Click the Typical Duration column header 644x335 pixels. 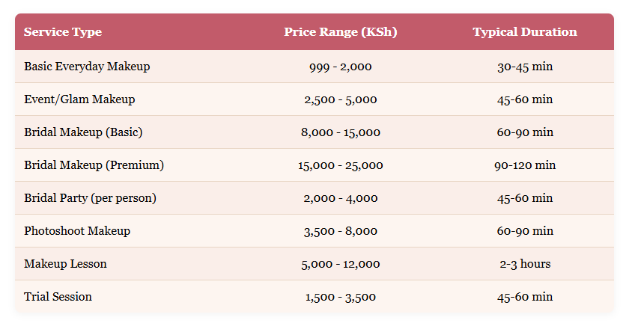point(525,32)
